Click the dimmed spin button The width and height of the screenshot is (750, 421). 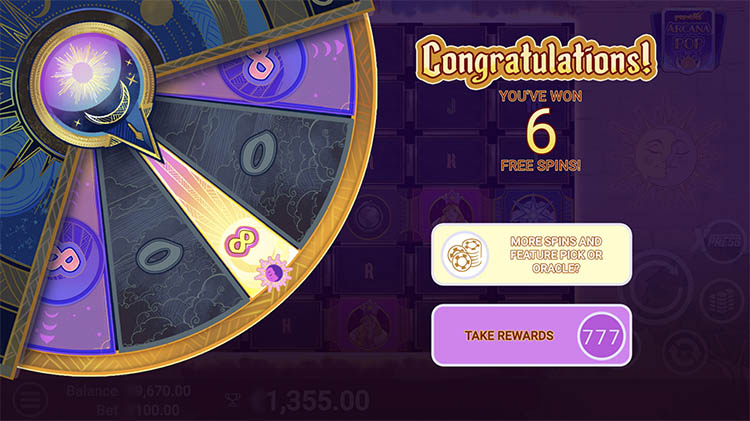pyautogui.click(x=659, y=289)
